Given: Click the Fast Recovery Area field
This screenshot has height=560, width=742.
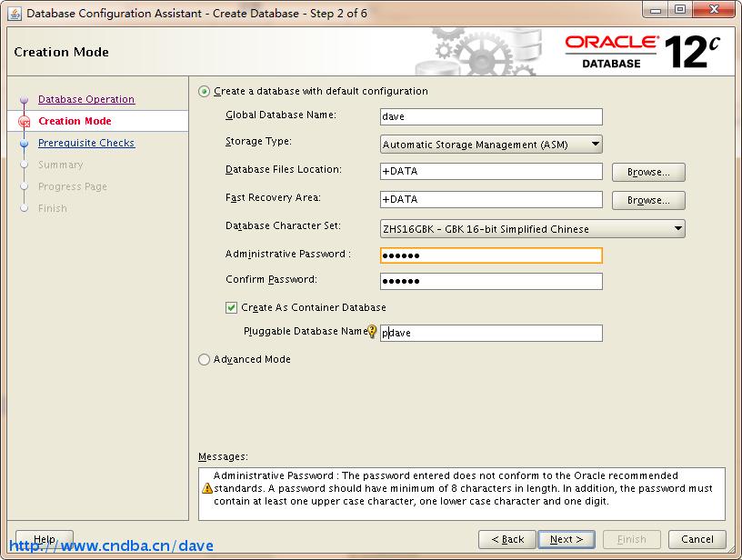Looking at the screenshot, I should click(491, 200).
